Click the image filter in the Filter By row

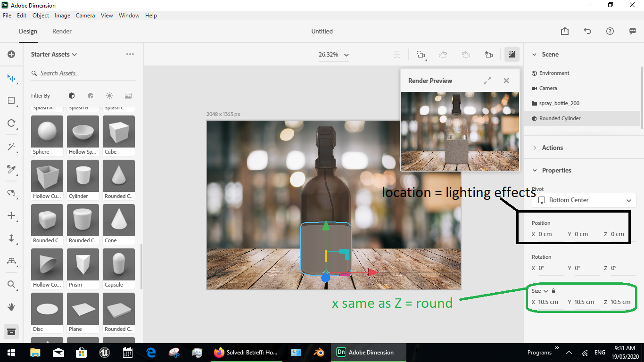128,96
